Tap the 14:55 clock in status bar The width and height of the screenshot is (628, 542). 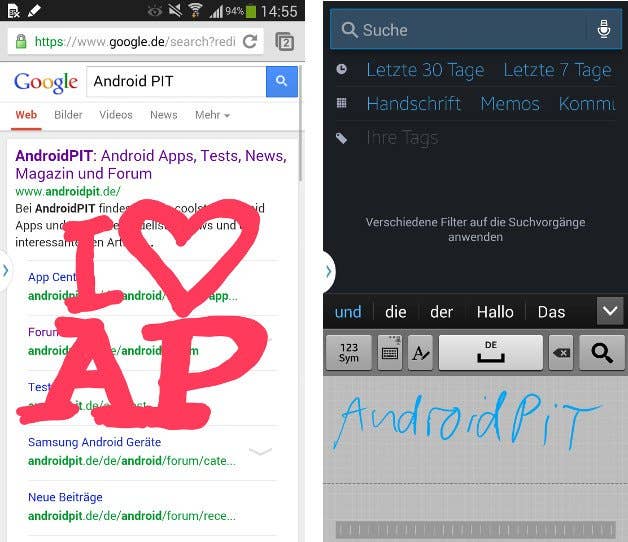[279, 11]
